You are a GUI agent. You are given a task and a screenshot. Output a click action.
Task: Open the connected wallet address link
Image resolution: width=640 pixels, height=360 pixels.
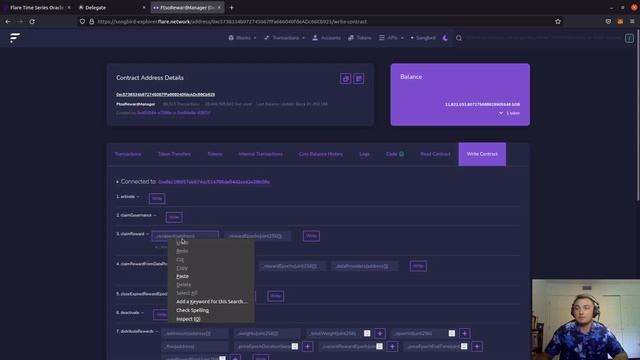(x=214, y=182)
